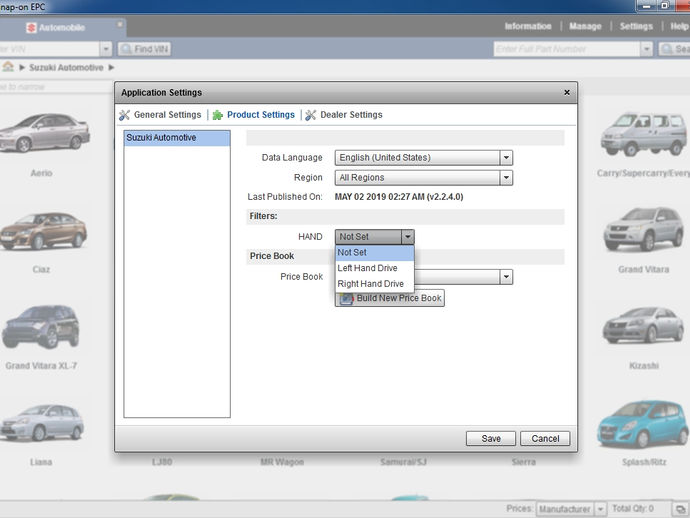The width and height of the screenshot is (690, 518).
Task: Click the Home icon in breadcrumb
Action: (x=8, y=67)
